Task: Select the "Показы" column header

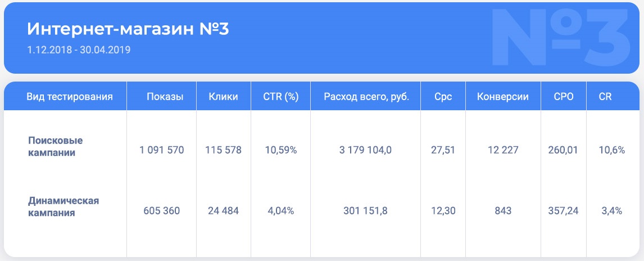Action: 165,96
